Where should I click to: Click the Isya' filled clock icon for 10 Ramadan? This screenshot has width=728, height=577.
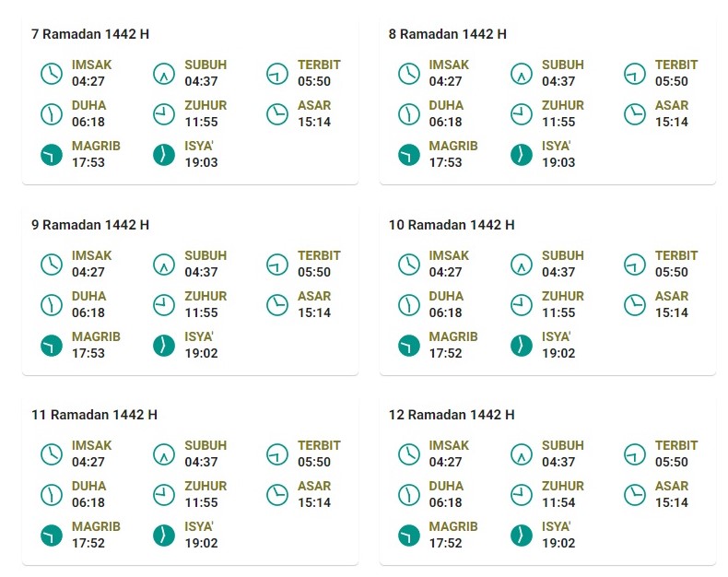click(x=522, y=346)
